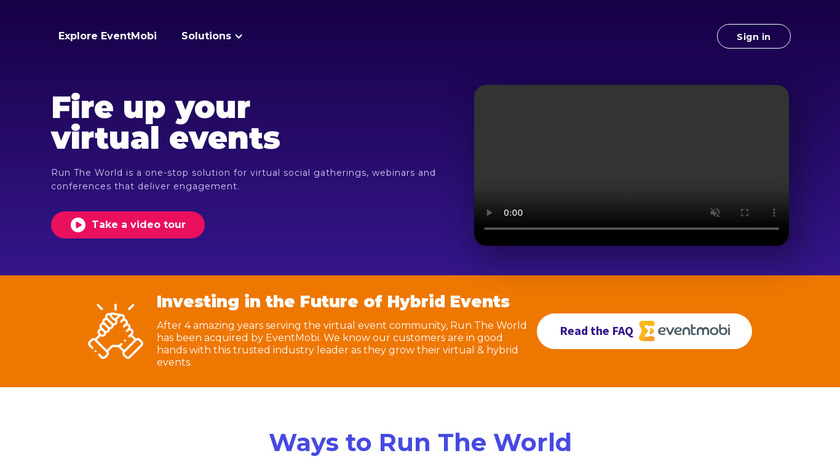840x472 pixels.
Task: Click the handshake icon in orange banner
Action: click(x=115, y=331)
